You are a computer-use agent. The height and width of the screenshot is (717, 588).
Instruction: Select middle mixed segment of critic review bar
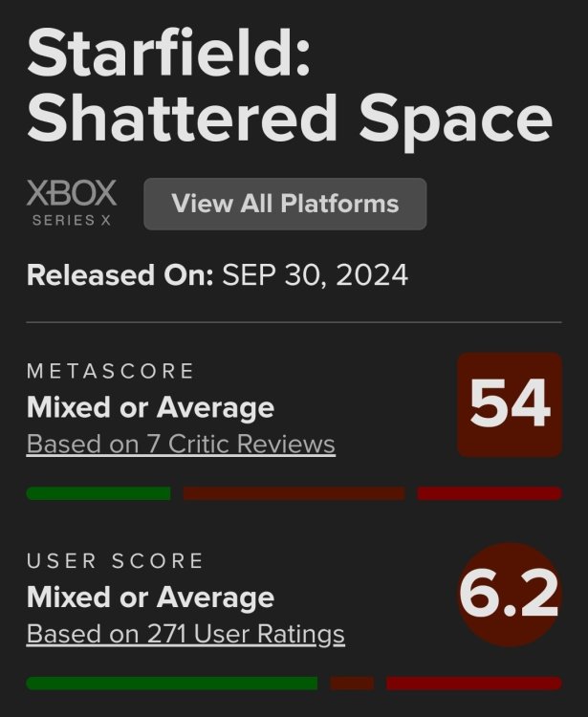point(294,493)
